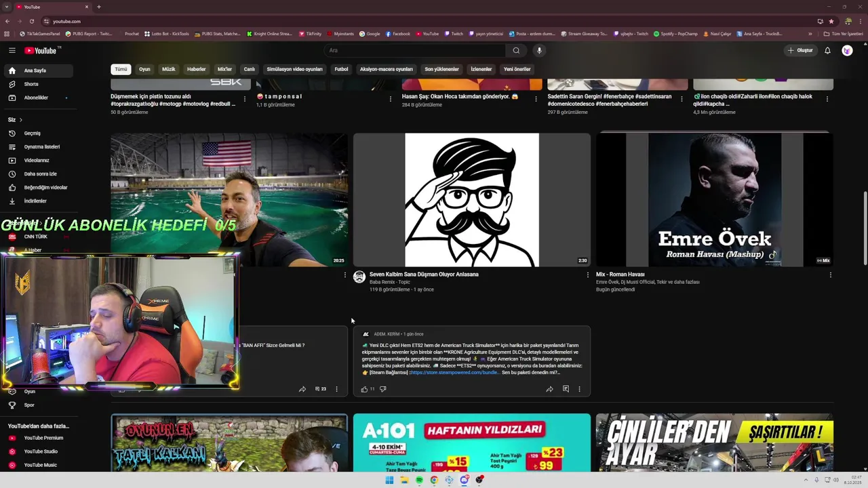Open options for Hasan Şaş video
Image resolution: width=868 pixels, height=488 pixels.
click(536, 99)
